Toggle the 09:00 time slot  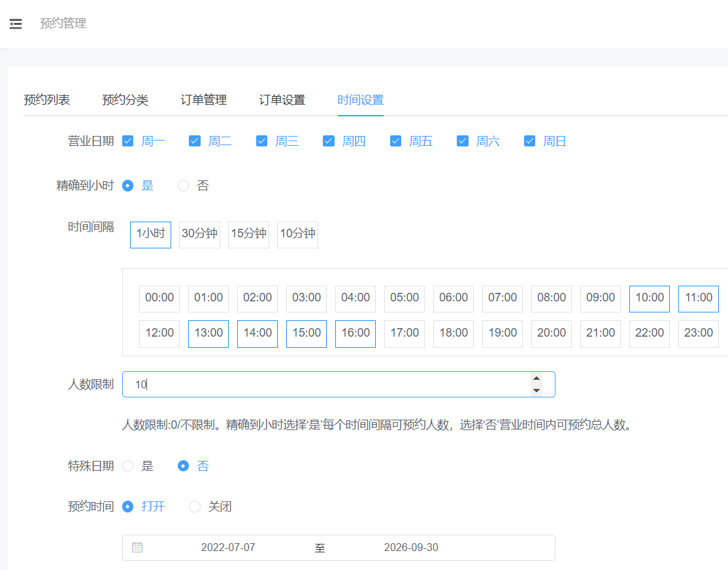(601, 299)
